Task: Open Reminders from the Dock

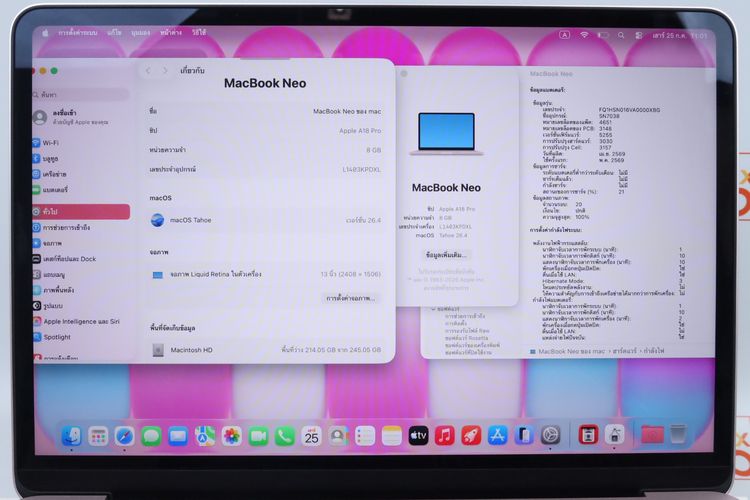Action: [365, 436]
